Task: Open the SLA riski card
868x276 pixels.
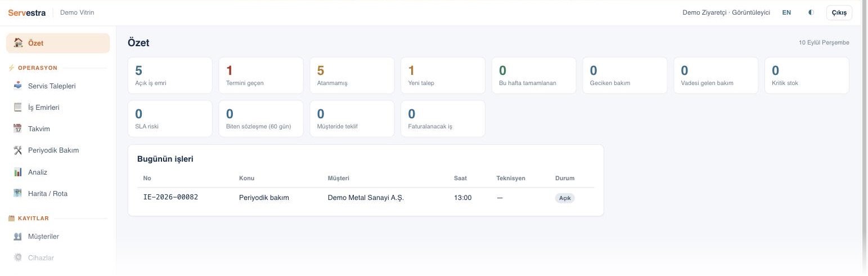Action: pos(170,118)
